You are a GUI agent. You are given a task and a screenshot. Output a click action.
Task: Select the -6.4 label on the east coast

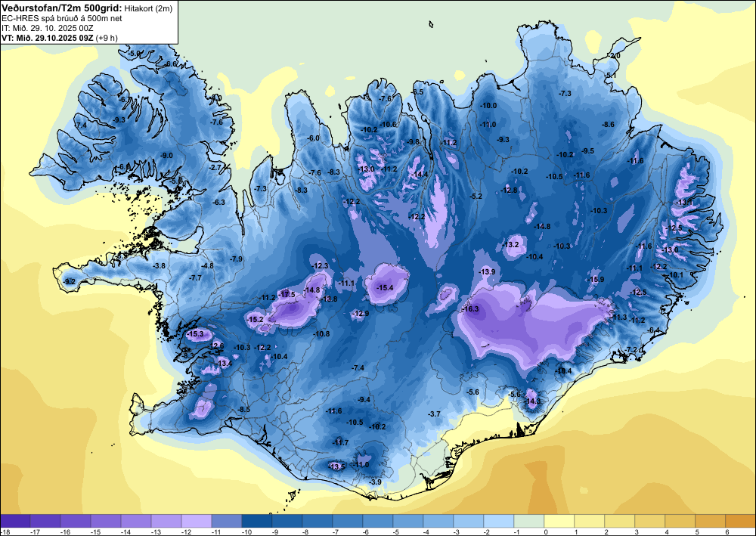pos(654,330)
